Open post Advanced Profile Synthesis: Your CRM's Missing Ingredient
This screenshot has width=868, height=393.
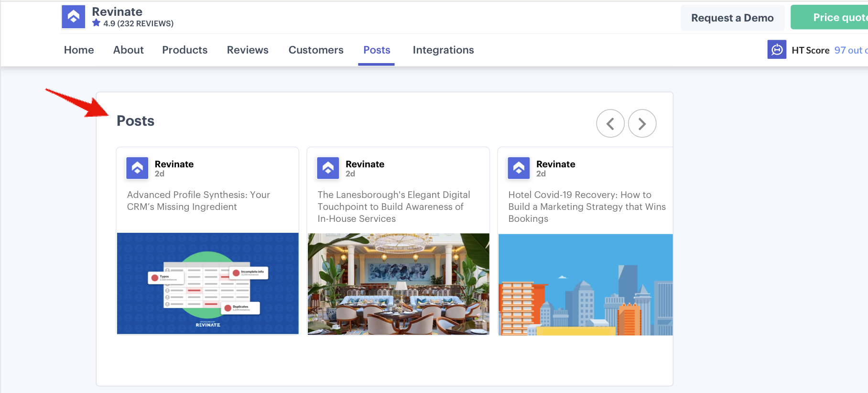[198, 201]
